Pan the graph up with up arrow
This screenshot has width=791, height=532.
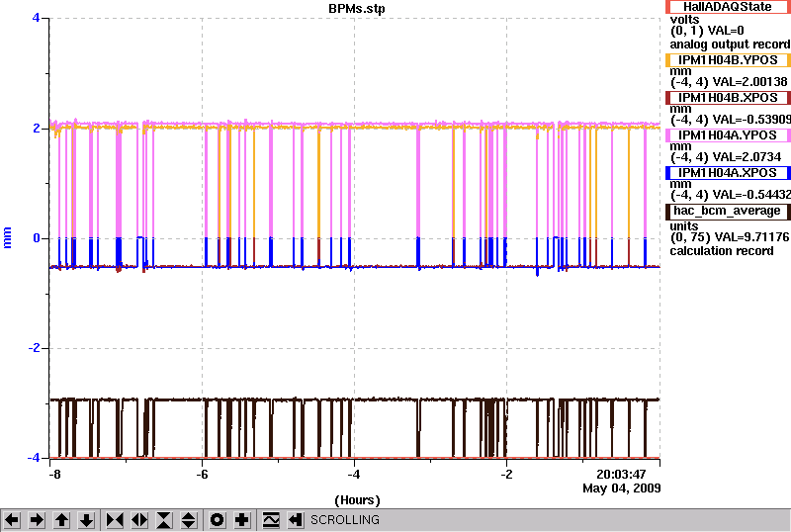coord(61,520)
